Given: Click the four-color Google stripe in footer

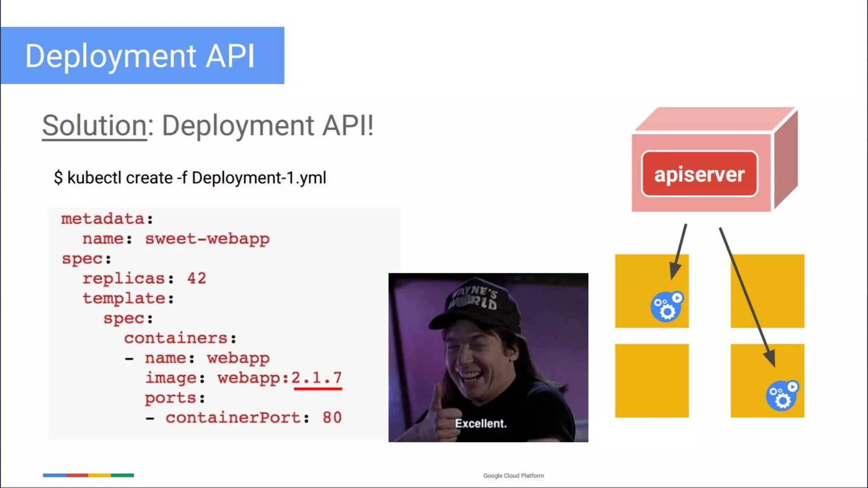Looking at the screenshot, I should pos(88,475).
